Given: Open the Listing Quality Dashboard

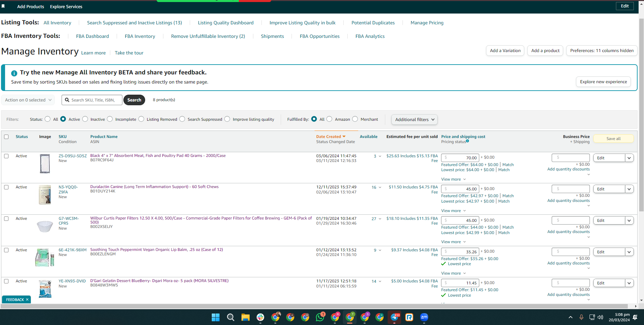Looking at the screenshot, I should (226, 23).
